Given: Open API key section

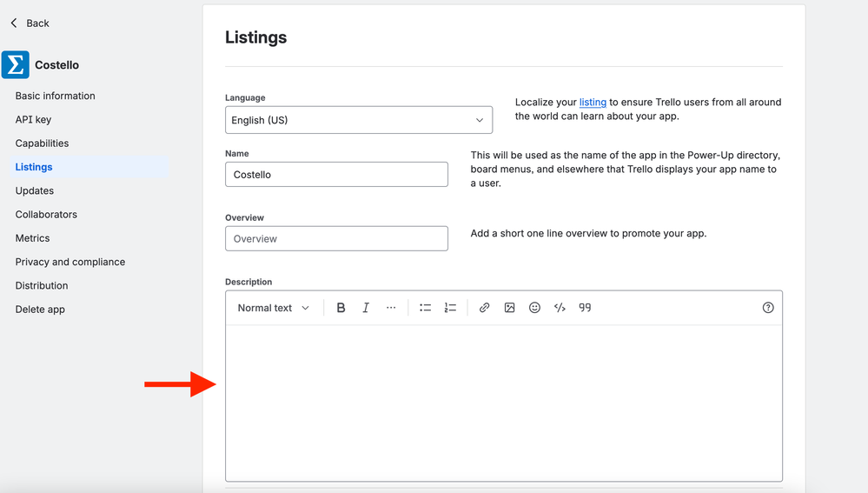Looking at the screenshot, I should 33,120.
